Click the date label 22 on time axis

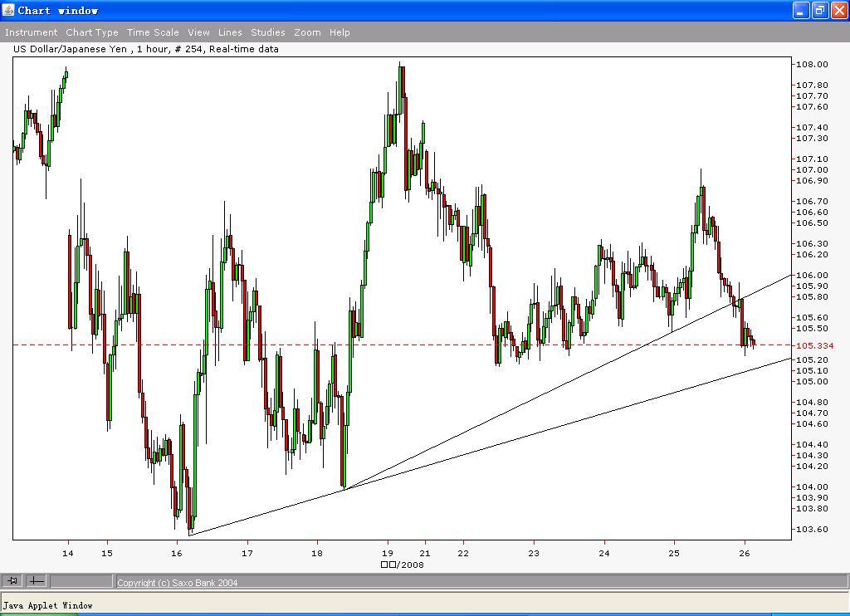pos(463,553)
